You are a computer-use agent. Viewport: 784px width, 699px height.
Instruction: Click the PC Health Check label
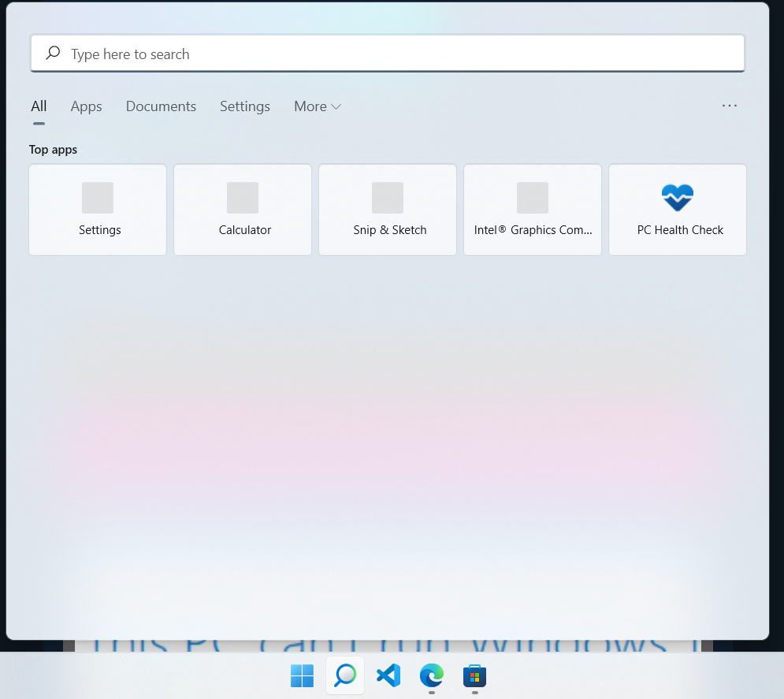(680, 230)
